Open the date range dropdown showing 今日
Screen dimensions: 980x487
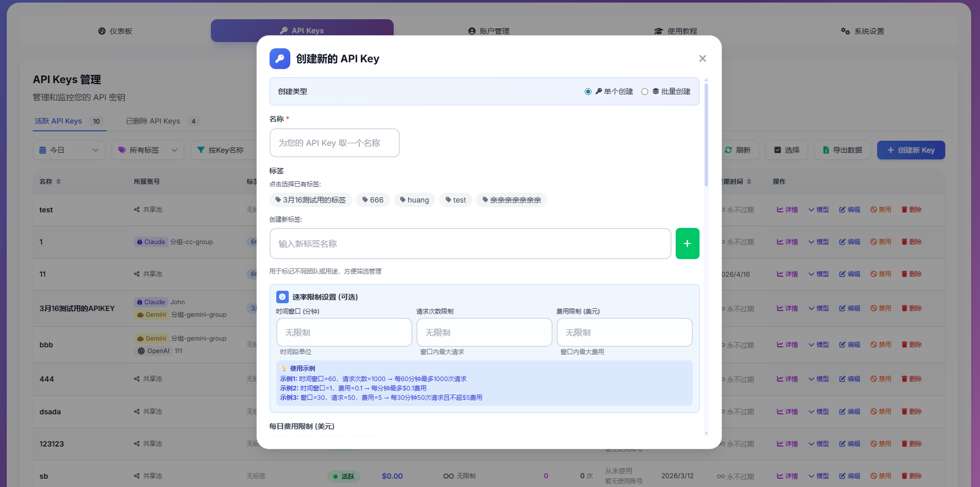[x=69, y=150]
